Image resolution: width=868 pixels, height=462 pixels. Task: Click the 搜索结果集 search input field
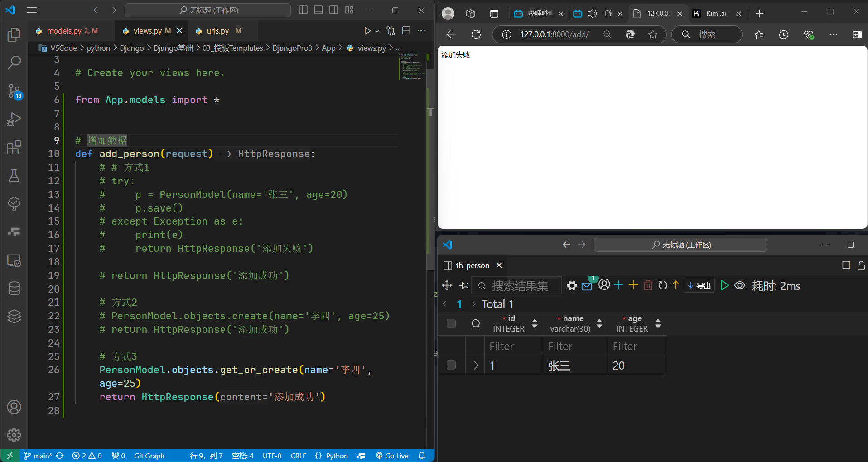[519, 286]
